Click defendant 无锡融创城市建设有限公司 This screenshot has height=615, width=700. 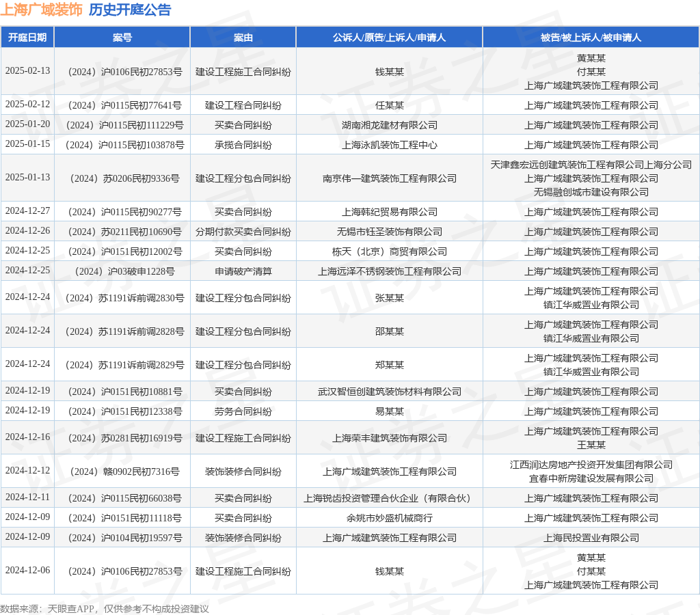tap(591, 192)
